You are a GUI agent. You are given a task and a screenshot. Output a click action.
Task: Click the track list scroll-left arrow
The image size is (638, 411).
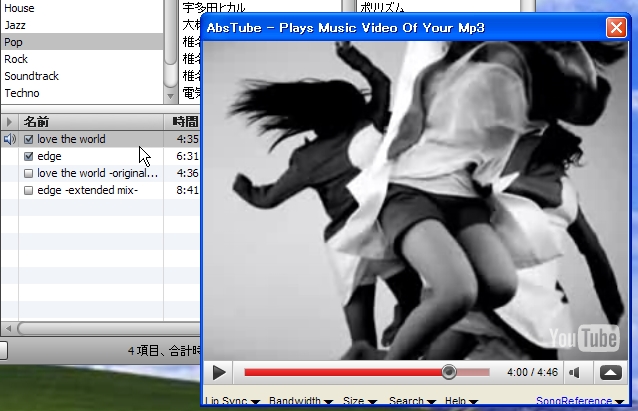click(8, 328)
